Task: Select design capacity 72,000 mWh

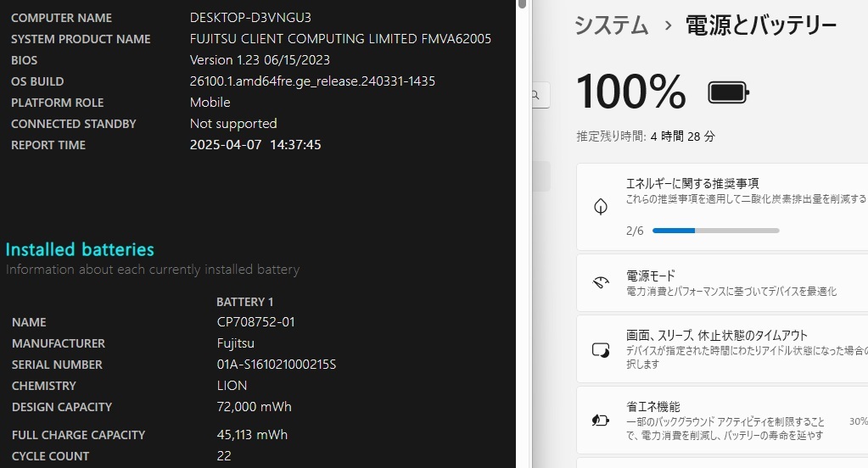Action: click(254, 407)
